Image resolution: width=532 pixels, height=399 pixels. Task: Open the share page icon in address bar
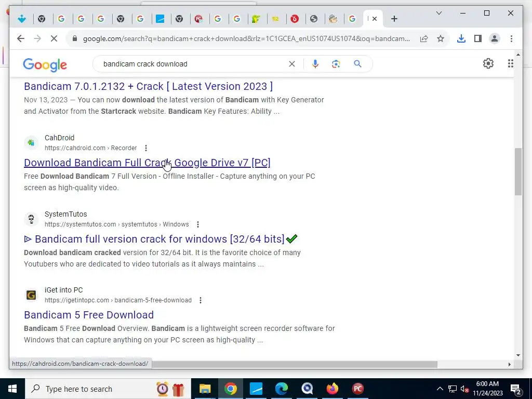pos(424,38)
